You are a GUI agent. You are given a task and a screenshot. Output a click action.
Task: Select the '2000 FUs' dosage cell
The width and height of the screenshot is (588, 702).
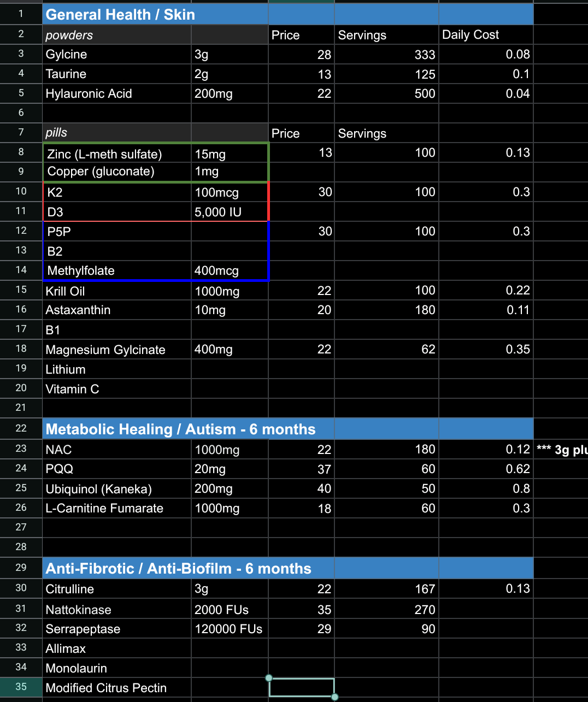pos(230,610)
